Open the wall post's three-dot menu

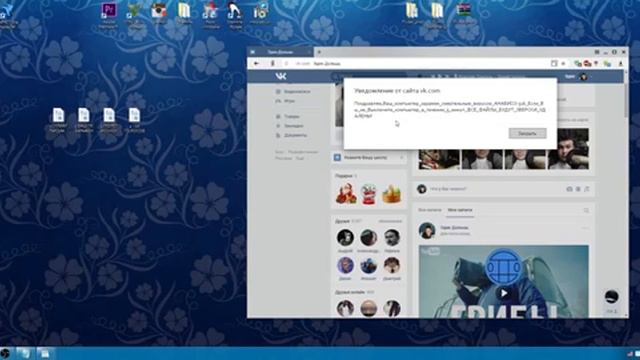[585, 228]
